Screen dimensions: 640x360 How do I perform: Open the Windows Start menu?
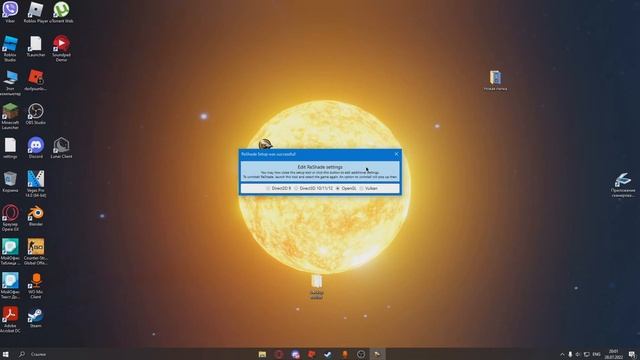(6, 354)
